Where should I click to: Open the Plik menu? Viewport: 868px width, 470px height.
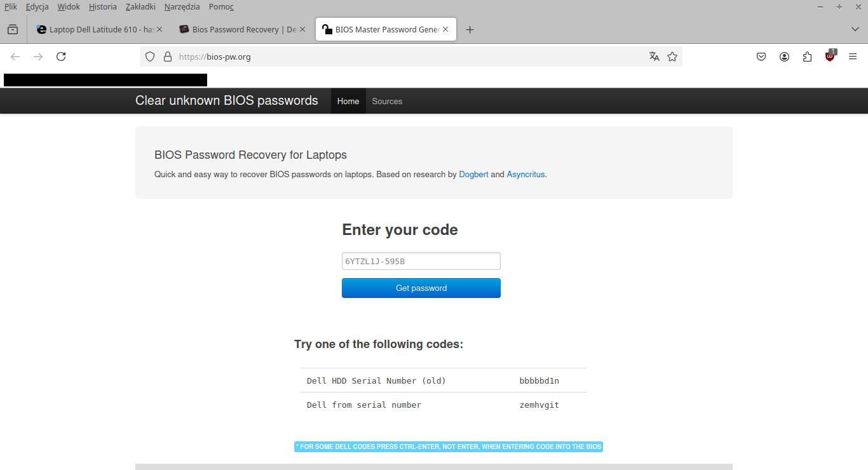pyautogui.click(x=11, y=6)
